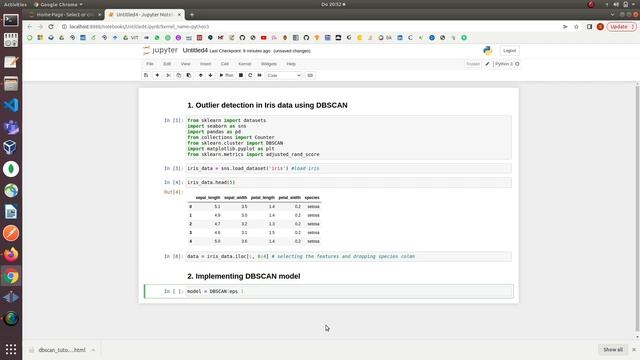Bookmark this page star icon
Viewport: 640px width, 360px height.
click(576, 27)
